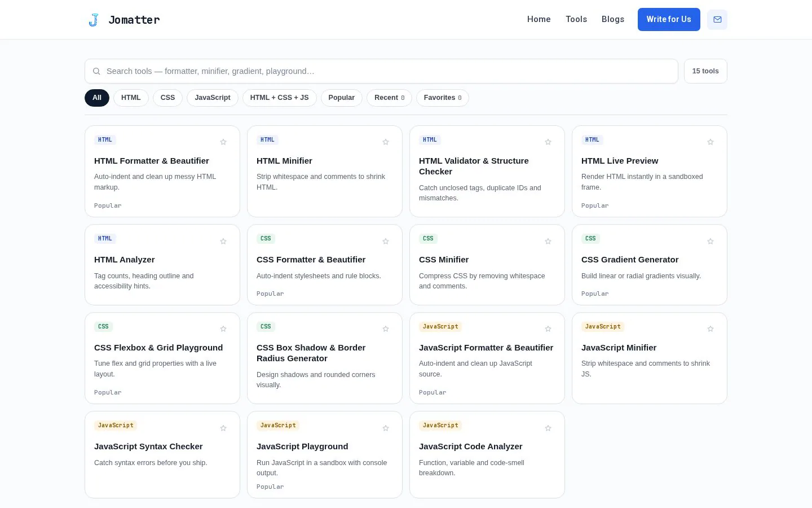
Task: Select the HTML + CSS + JS filter
Action: [x=280, y=98]
